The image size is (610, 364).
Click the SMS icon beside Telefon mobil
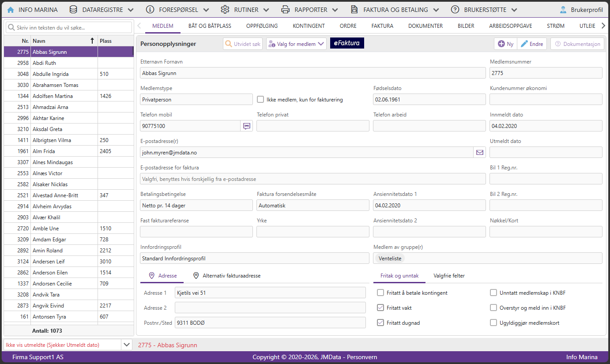[247, 126]
